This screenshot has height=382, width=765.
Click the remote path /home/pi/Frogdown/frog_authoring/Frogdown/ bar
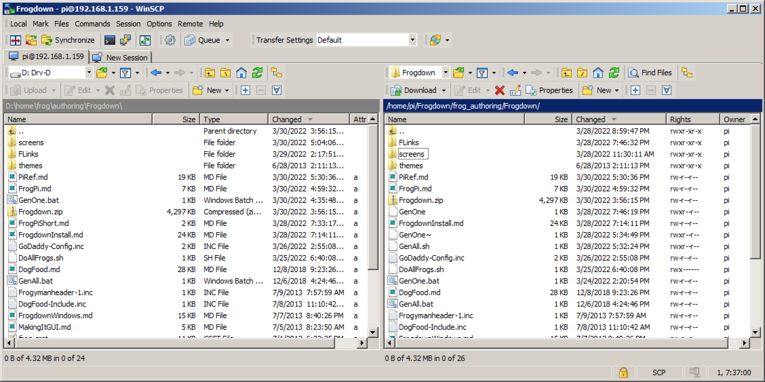tap(573, 106)
